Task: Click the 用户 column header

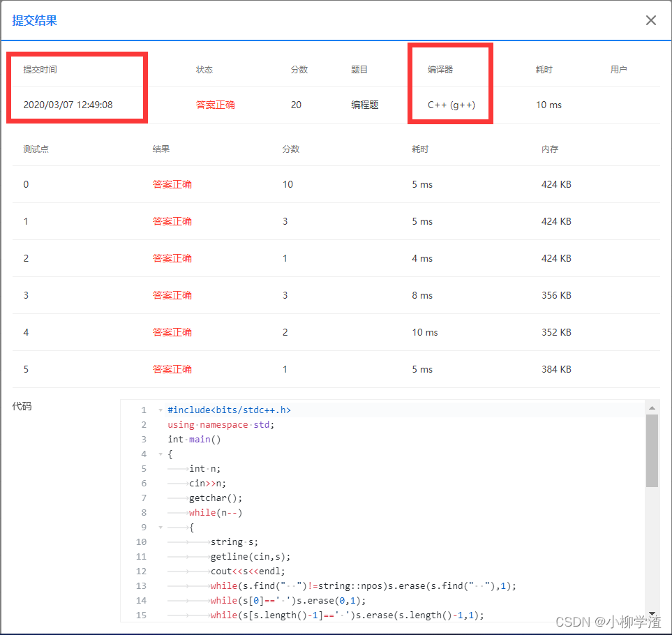Action: coord(618,69)
